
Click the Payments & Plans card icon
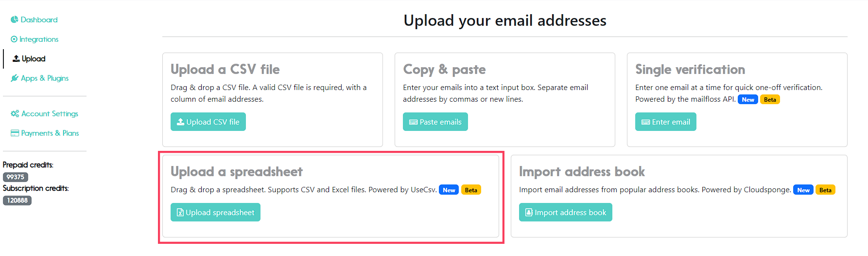click(x=15, y=133)
